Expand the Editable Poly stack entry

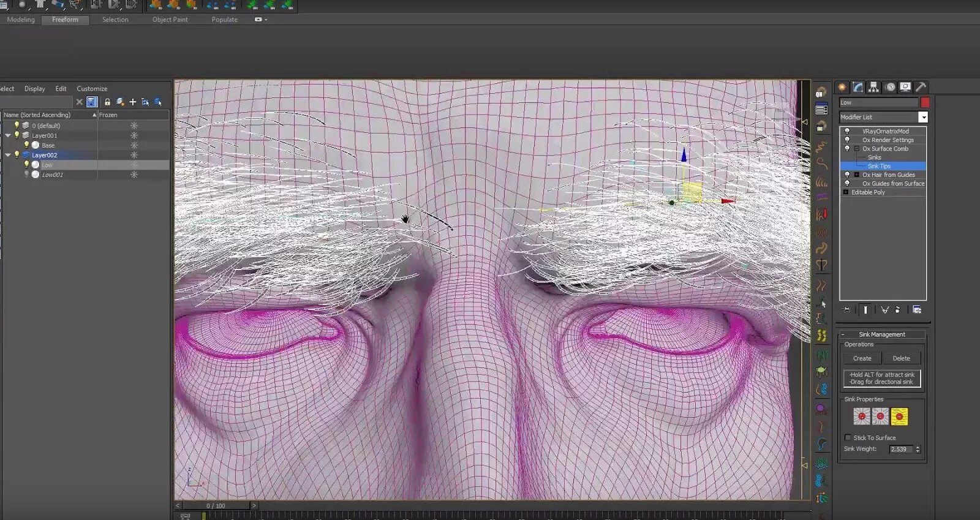click(846, 192)
